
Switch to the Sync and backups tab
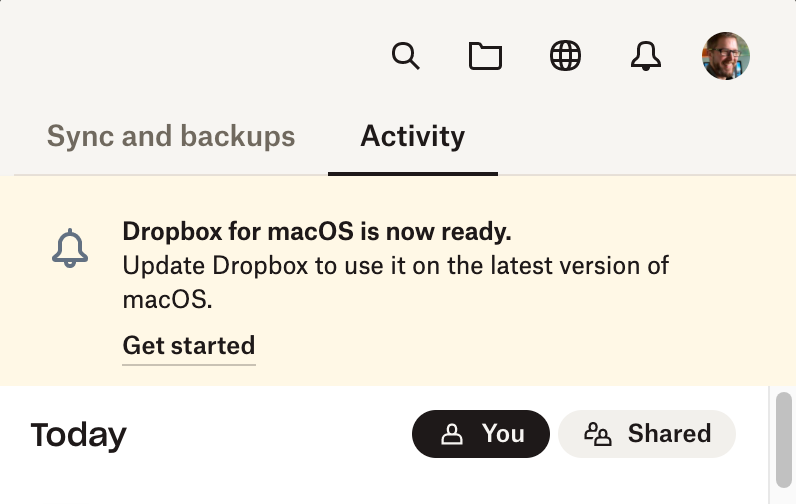[171, 136]
